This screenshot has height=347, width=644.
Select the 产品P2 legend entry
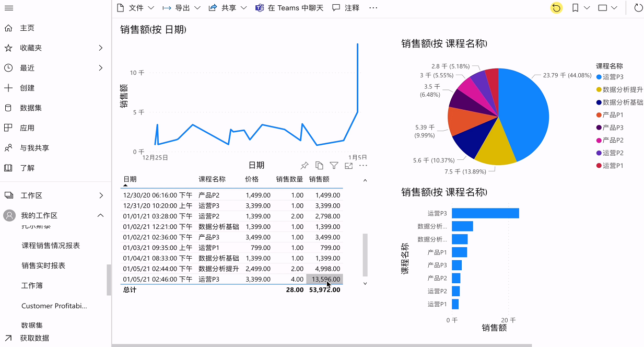pos(610,141)
